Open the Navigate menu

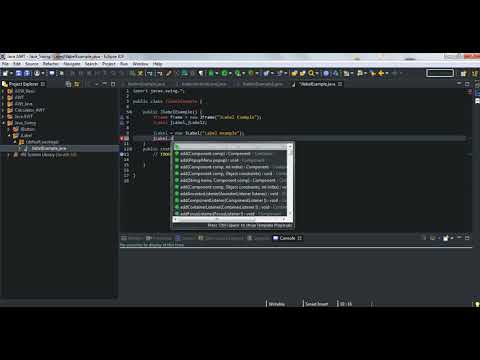[x=72, y=64]
